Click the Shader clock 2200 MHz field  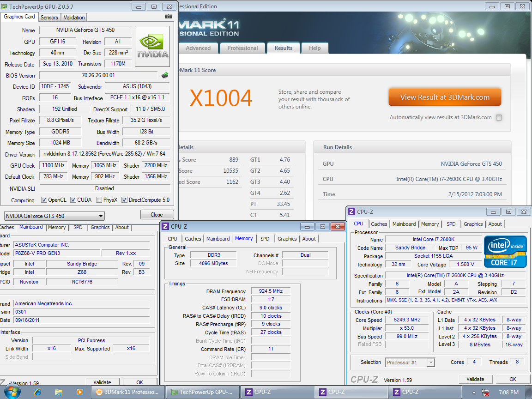(156, 165)
